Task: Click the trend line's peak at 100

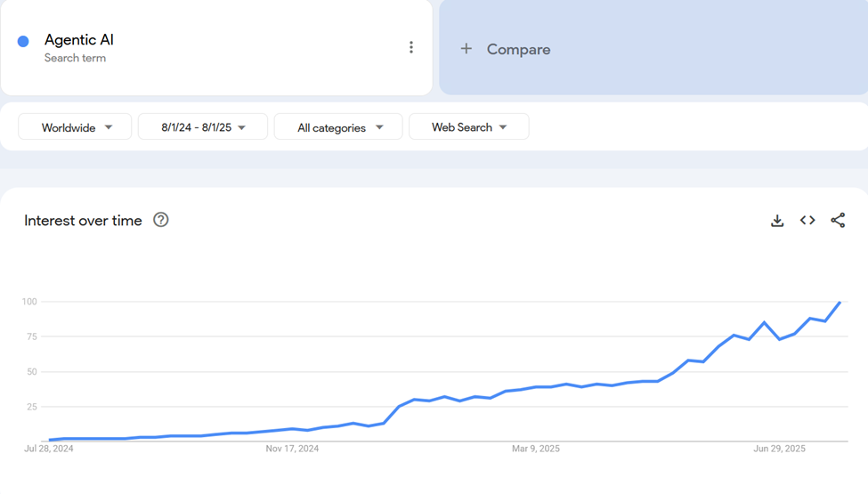Action: [x=839, y=303]
